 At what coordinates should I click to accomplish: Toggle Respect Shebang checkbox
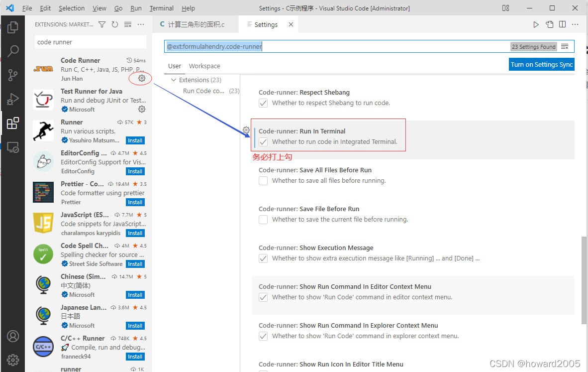[263, 103]
